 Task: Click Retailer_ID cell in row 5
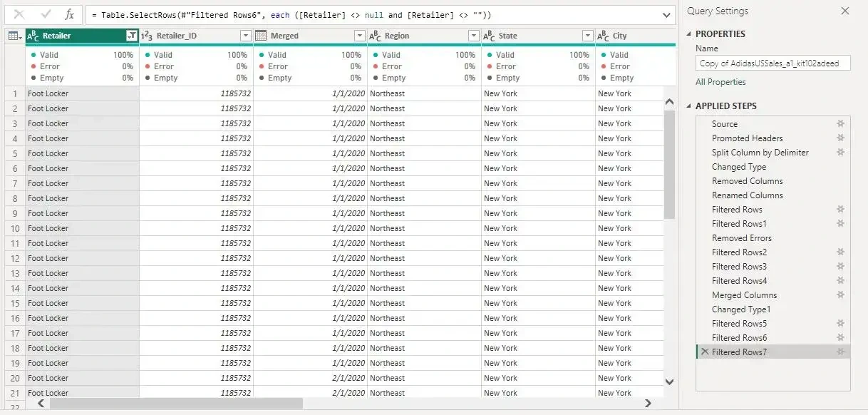tap(196, 153)
